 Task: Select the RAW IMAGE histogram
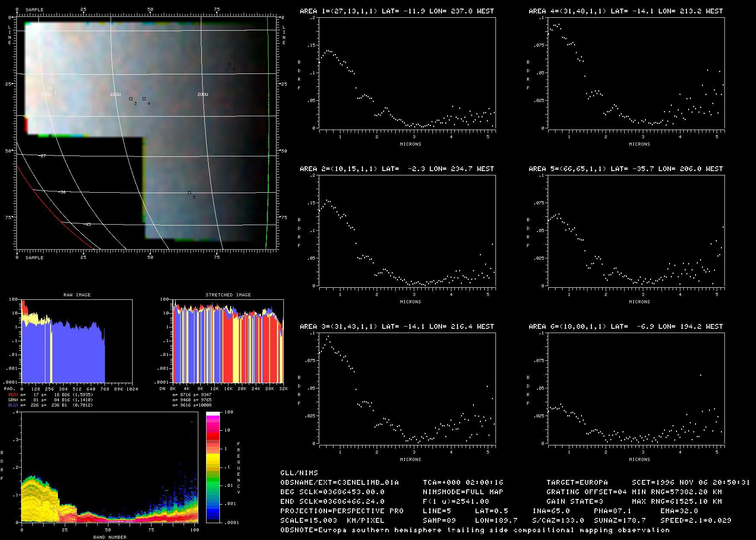(77, 341)
